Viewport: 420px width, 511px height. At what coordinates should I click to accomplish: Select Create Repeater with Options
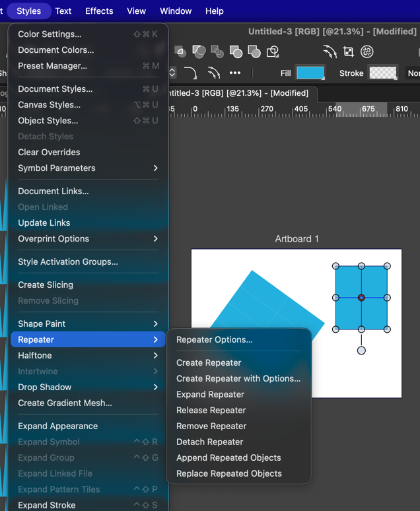(x=238, y=378)
